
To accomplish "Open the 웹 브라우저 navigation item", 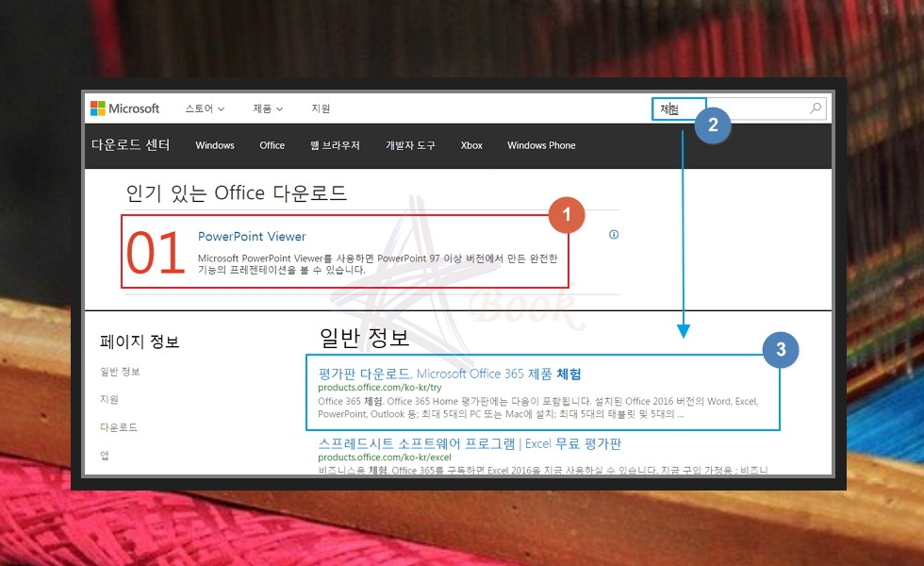I will tap(335, 145).
